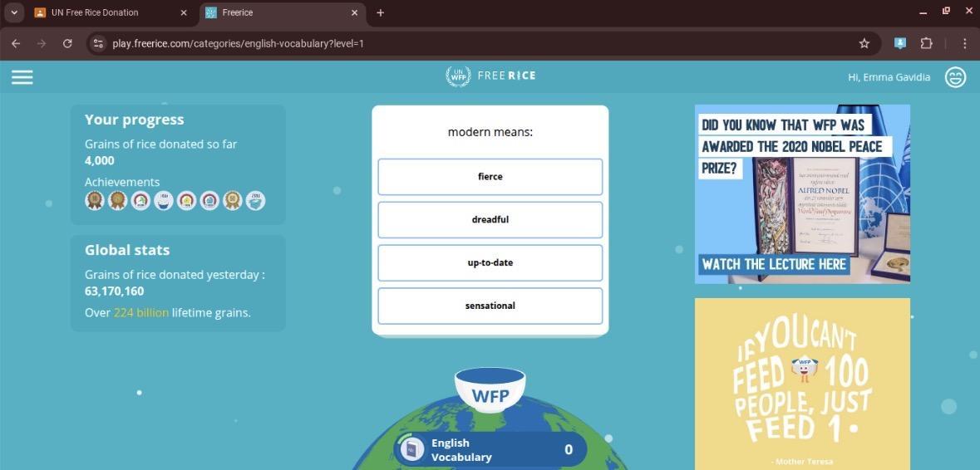Click the gold 50 ribbon achievement badge
The height and width of the screenshot is (470, 980).
pos(233,200)
